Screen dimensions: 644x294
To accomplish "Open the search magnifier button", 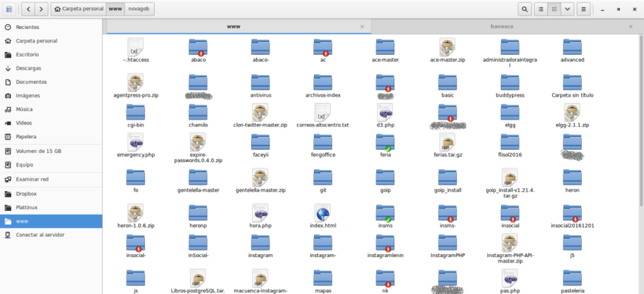I will [x=525, y=9].
